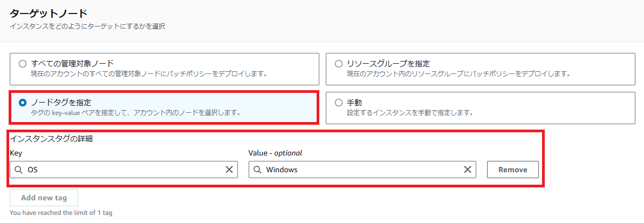
Task: Remove the OS Windows tag row
Action: point(512,170)
